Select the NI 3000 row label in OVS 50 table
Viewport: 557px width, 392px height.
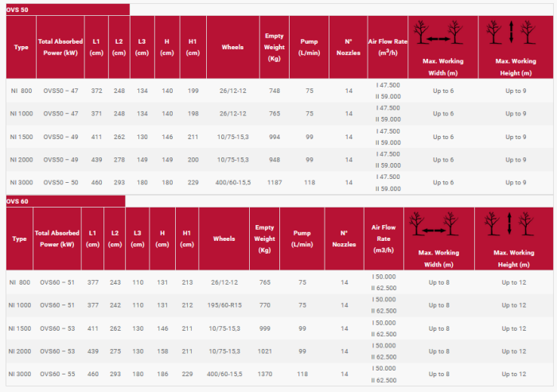21,183
